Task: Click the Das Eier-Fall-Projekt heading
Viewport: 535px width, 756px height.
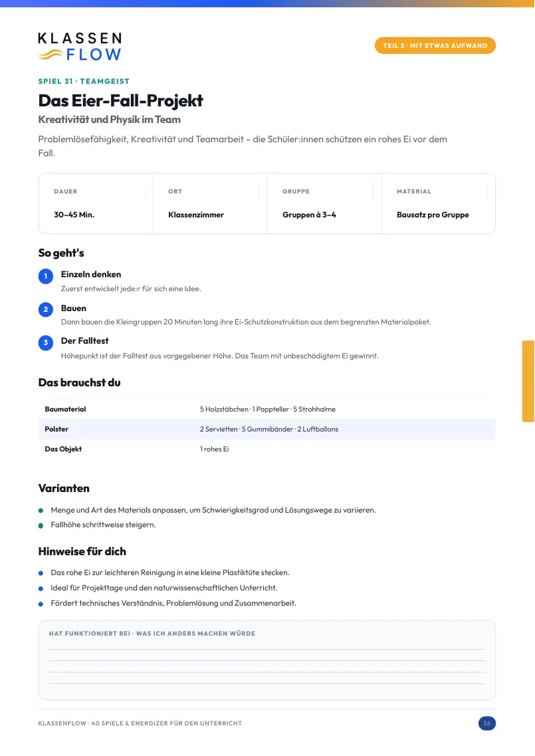Action: [x=120, y=101]
